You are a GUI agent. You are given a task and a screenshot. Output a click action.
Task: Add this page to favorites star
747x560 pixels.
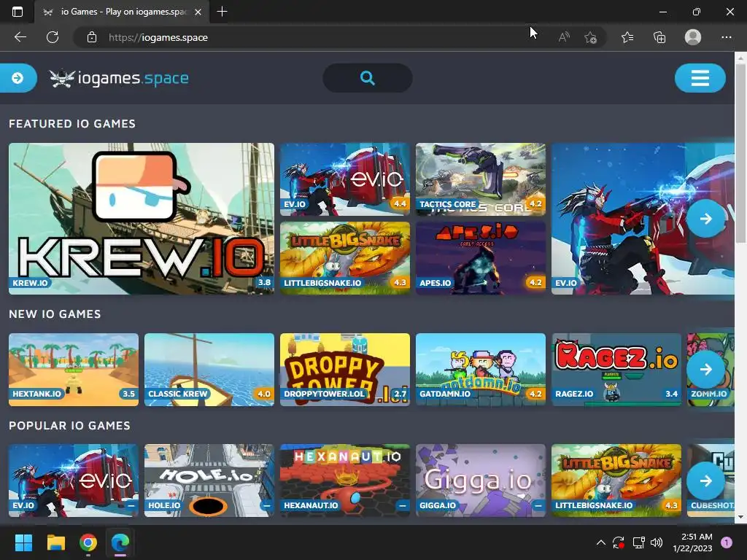click(x=591, y=37)
